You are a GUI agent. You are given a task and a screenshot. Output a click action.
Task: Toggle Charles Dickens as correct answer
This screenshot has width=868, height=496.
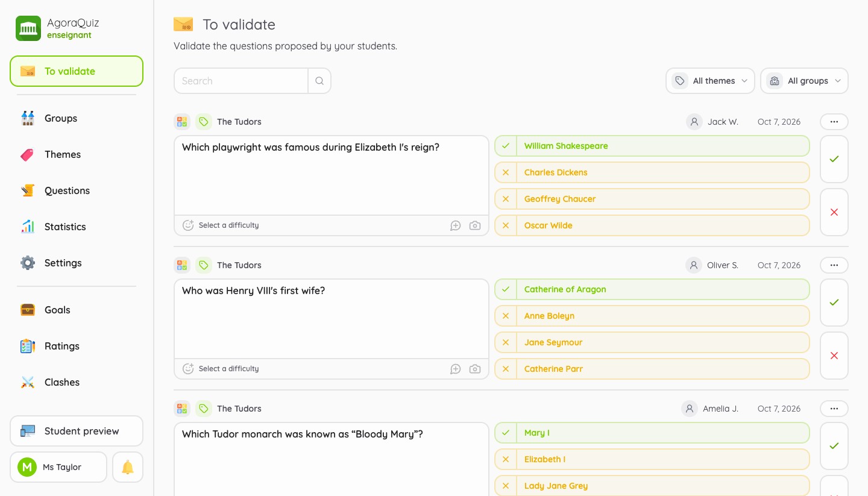coord(506,172)
